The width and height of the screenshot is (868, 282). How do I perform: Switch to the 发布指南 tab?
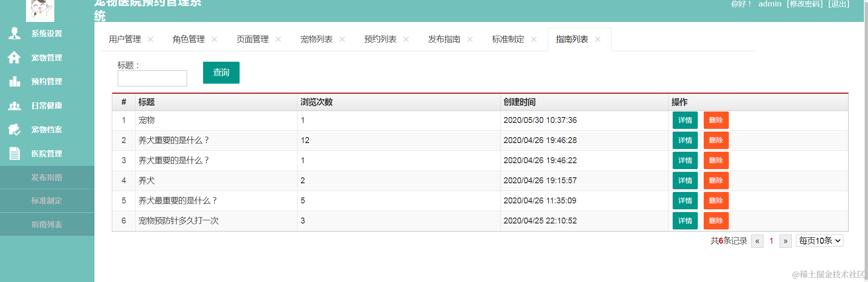click(444, 39)
